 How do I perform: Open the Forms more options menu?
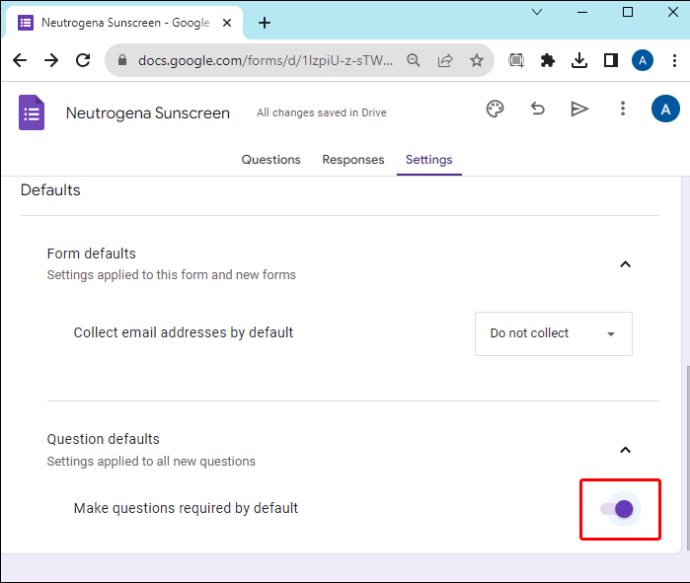pos(623,109)
